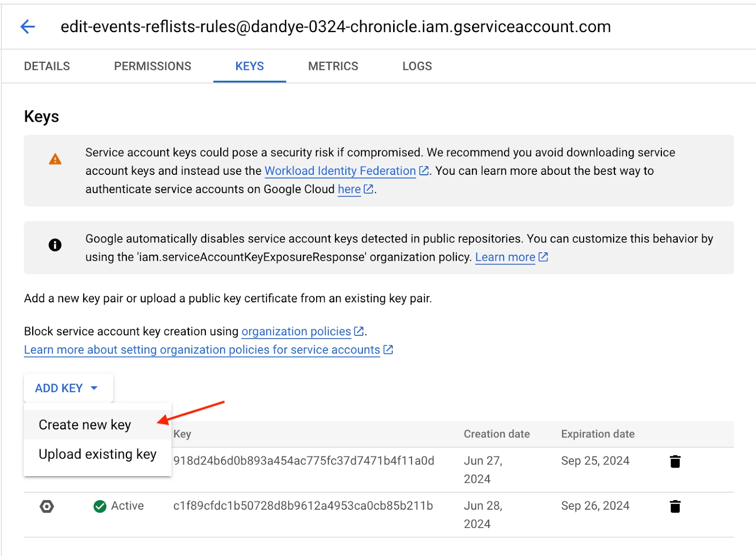The image size is (756, 556).
Task: Open Learn more about setting organization policies link
Action: click(x=202, y=350)
